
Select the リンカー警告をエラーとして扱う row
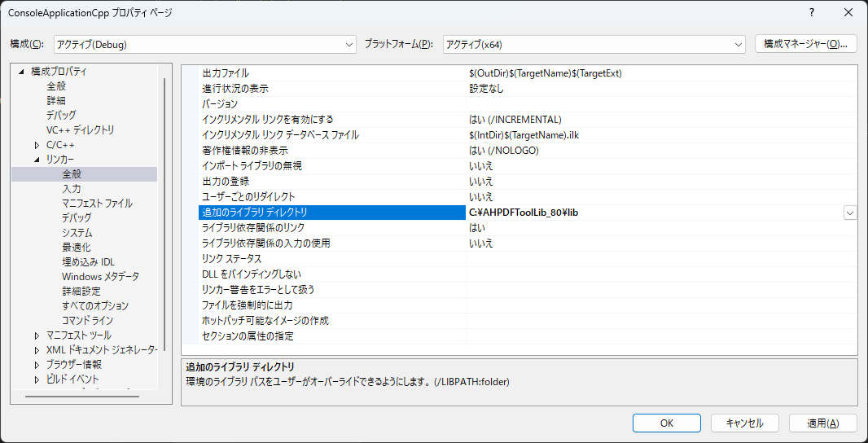[x=326, y=290]
